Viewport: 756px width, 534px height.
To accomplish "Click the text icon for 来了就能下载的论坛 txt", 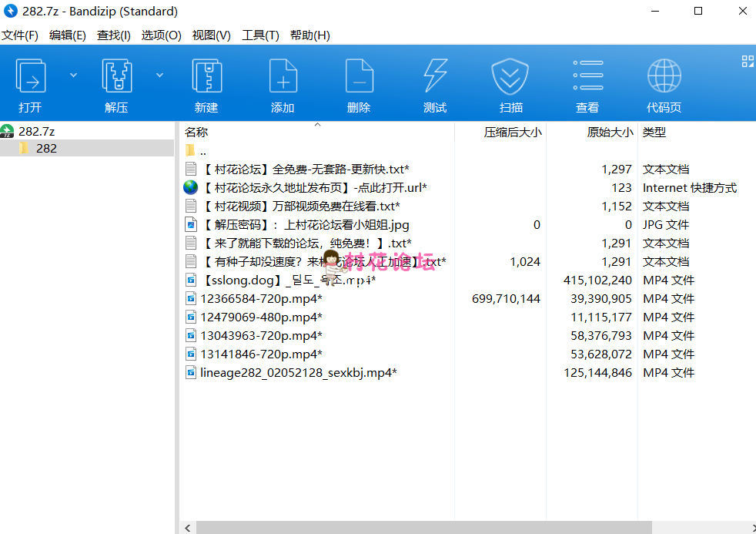I will [x=191, y=243].
